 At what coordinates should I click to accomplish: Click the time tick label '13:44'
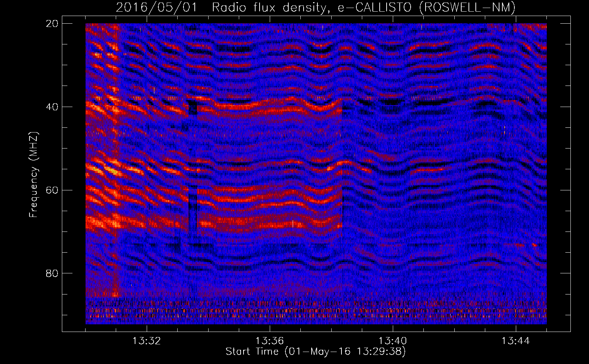tap(516, 341)
